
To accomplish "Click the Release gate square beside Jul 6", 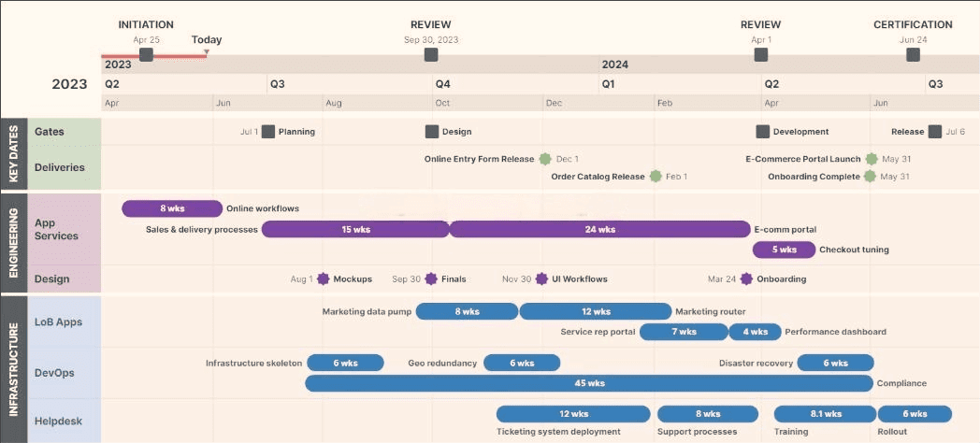I will (935, 132).
